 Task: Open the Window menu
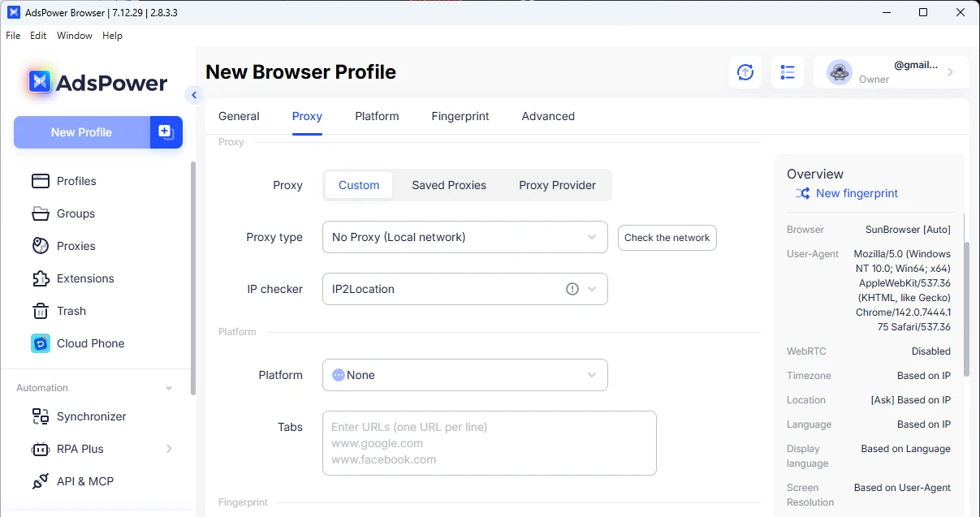[x=75, y=36]
